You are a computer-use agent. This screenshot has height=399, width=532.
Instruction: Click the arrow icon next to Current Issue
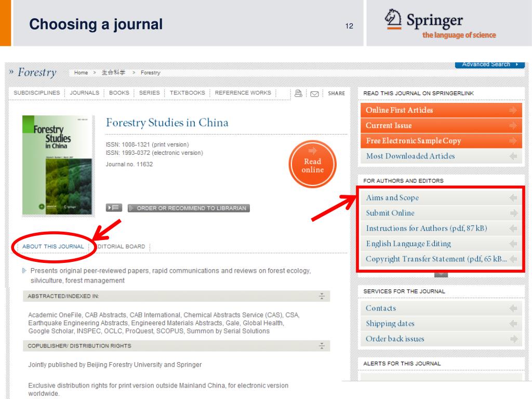513,126
